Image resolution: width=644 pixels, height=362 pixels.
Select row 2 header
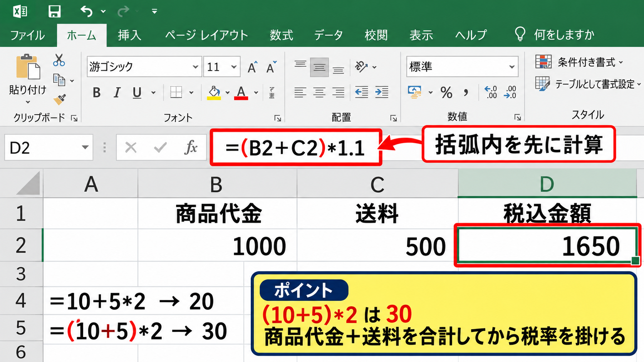[21, 245]
